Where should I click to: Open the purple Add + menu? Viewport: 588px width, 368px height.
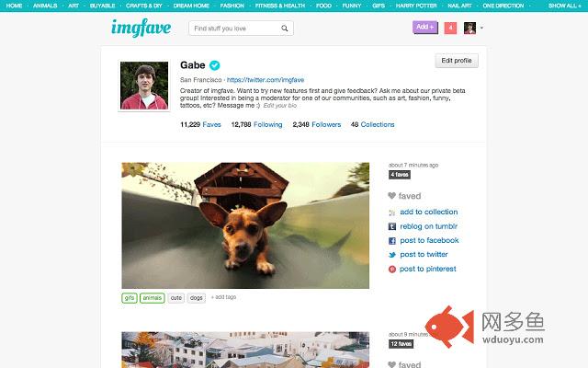425,27
